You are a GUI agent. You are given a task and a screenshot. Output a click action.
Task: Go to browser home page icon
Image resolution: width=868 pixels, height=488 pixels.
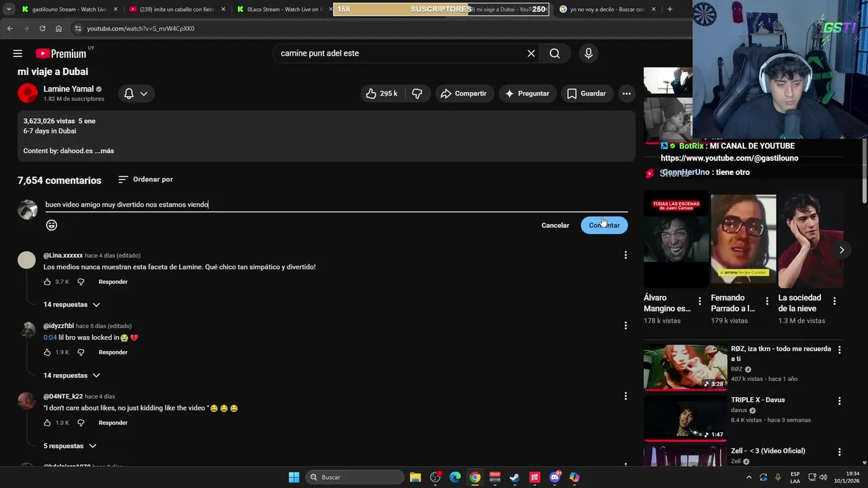[x=58, y=28]
